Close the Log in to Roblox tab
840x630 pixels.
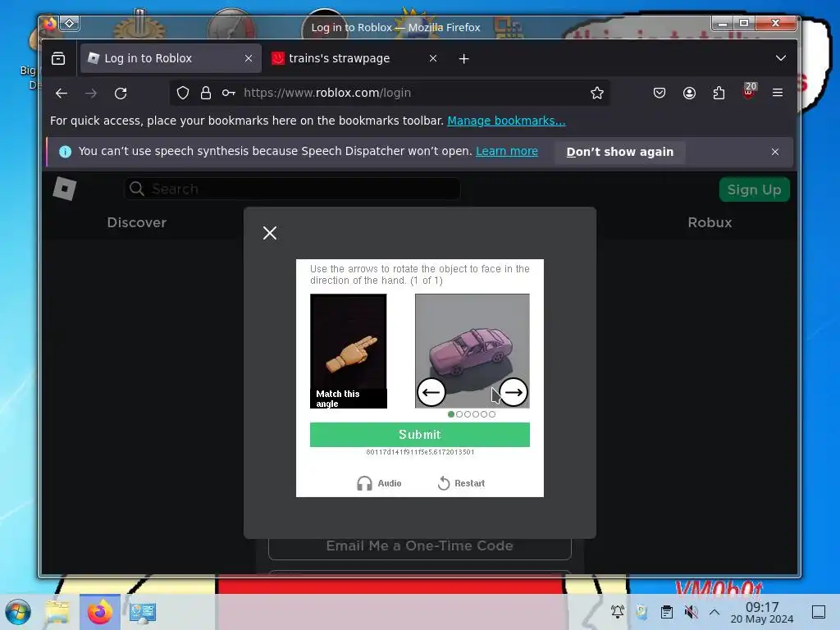[248, 58]
